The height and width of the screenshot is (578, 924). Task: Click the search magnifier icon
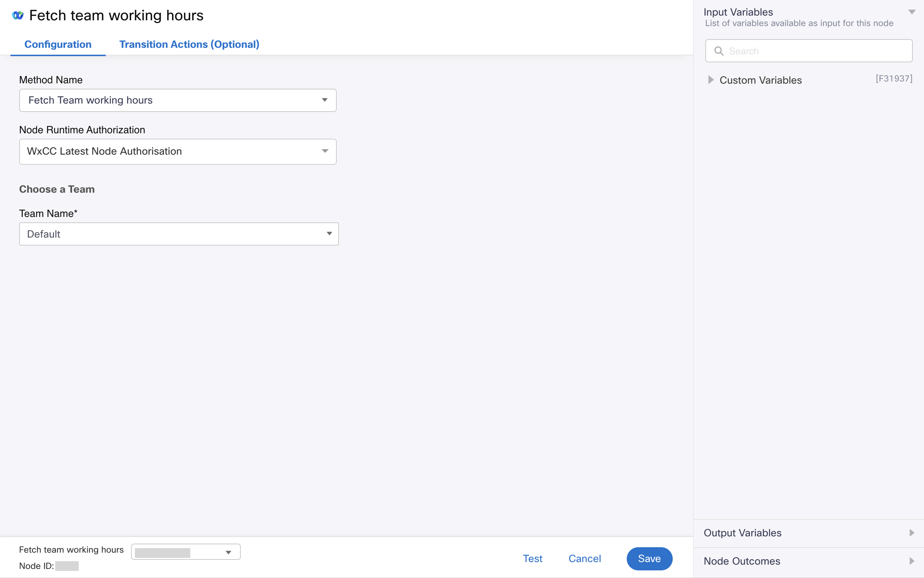pyautogui.click(x=719, y=51)
